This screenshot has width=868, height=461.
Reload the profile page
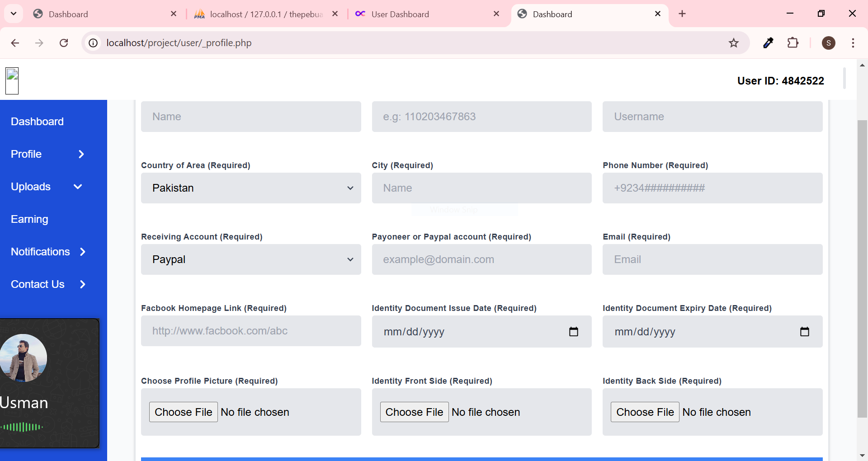(64, 43)
